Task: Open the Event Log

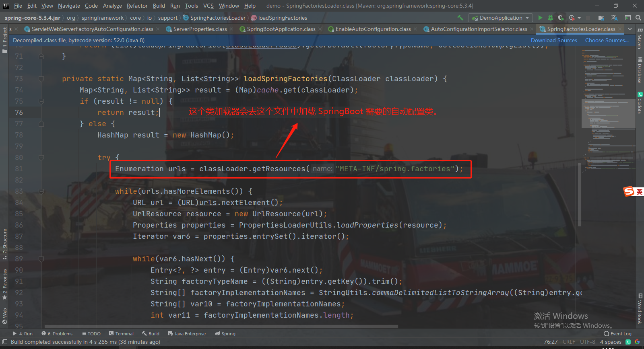Action: (x=618, y=334)
